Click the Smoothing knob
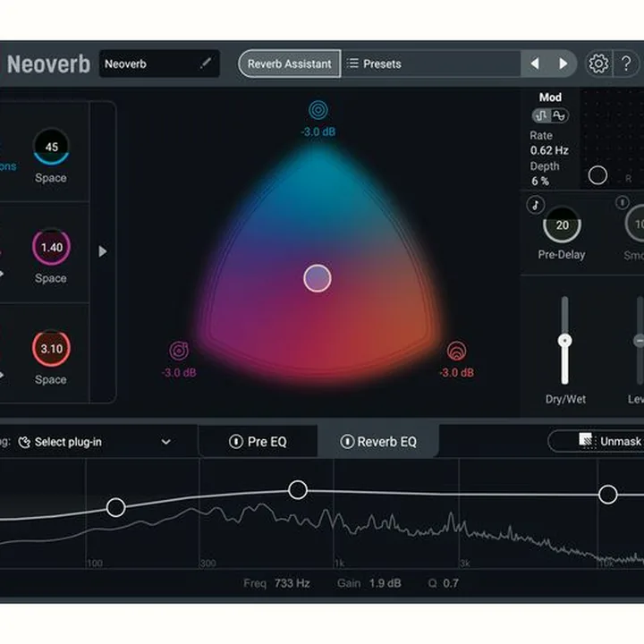 [636, 224]
